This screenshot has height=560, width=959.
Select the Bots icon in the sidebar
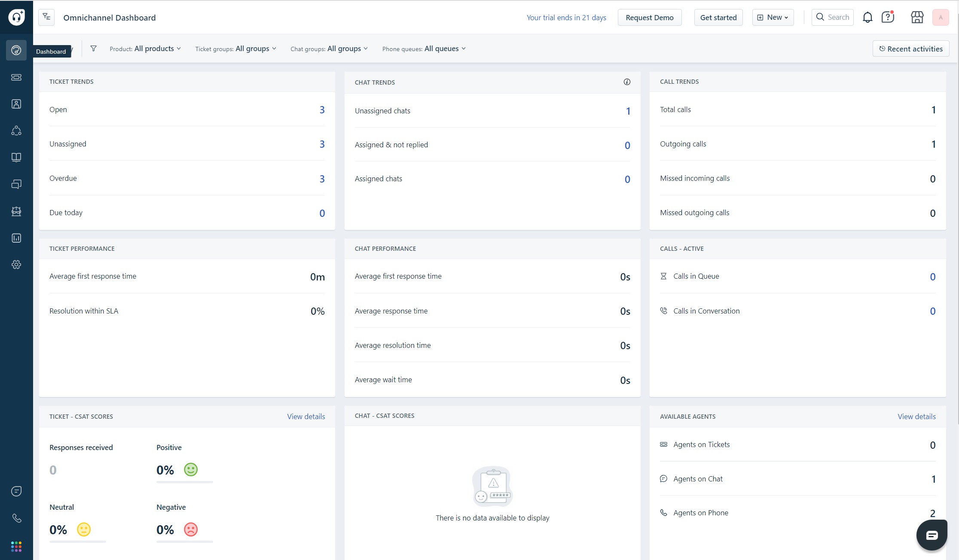(16, 211)
